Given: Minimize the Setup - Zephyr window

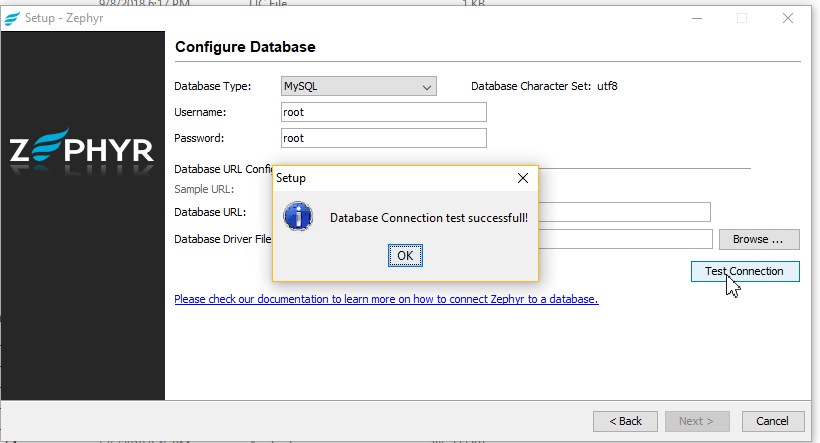Looking at the screenshot, I should (696, 18).
